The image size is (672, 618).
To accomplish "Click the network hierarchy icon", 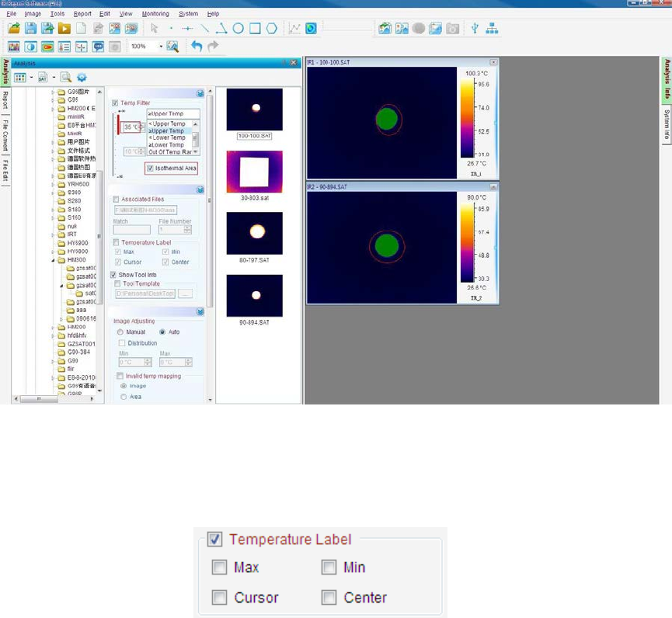I will tap(492, 29).
